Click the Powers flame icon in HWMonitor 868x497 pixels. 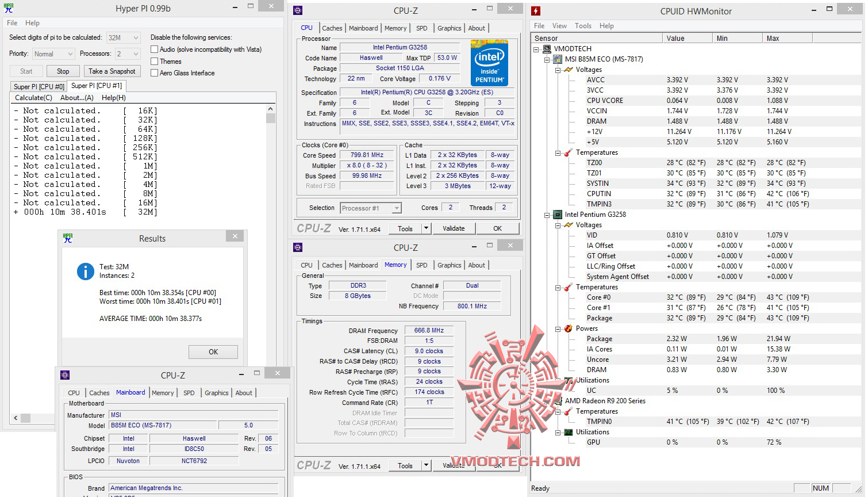pyautogui.click(x=569, y=328)
